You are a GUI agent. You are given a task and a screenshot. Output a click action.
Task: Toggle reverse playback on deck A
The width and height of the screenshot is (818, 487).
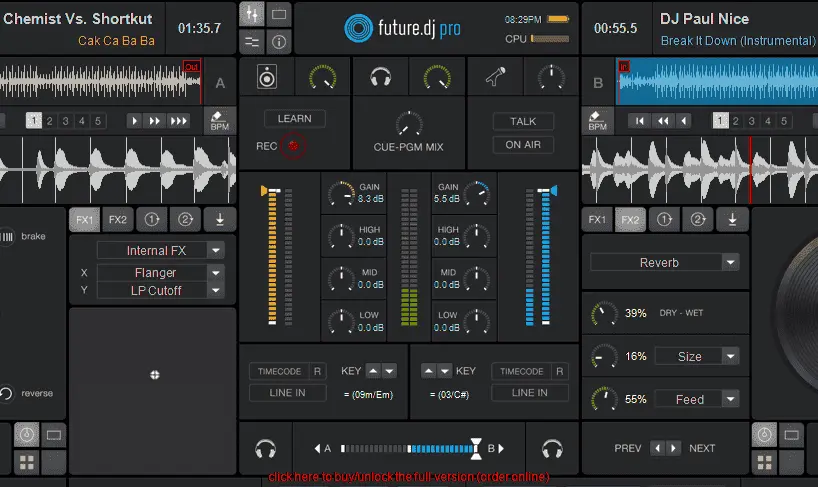pos(6,393)
